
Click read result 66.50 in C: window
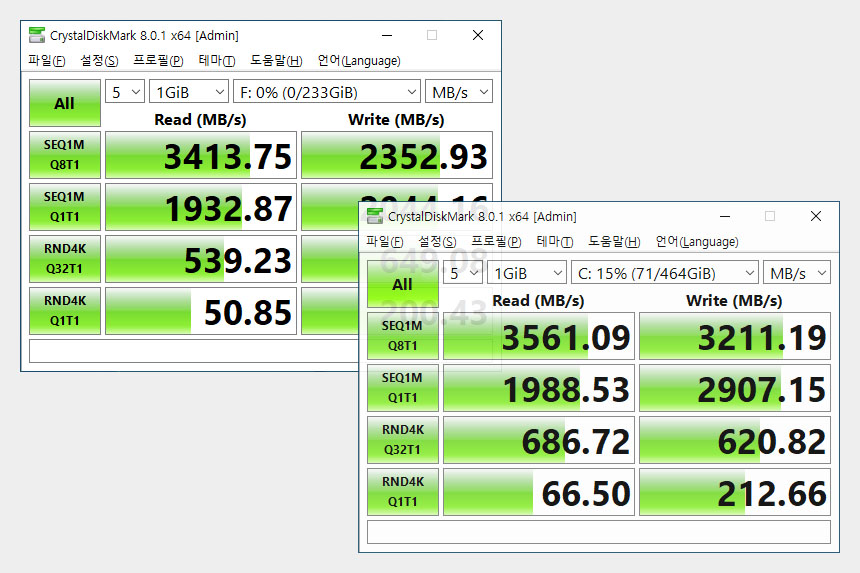tap(539, 492)
